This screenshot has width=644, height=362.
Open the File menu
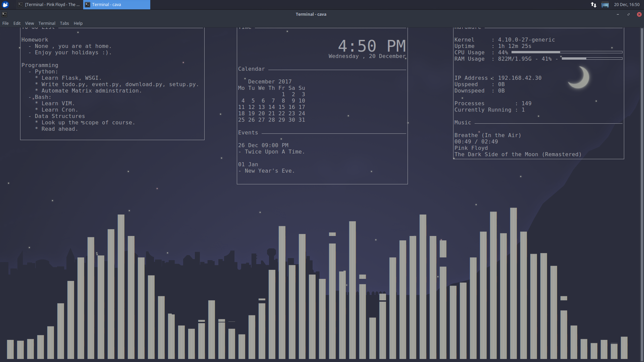click(5, 23)
